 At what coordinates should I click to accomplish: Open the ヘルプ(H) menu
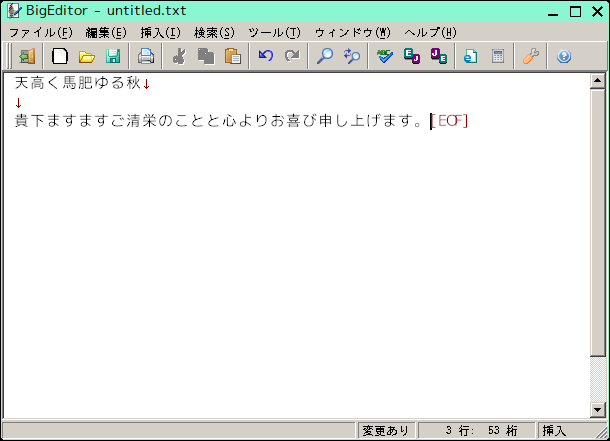(x=430, y=33)
